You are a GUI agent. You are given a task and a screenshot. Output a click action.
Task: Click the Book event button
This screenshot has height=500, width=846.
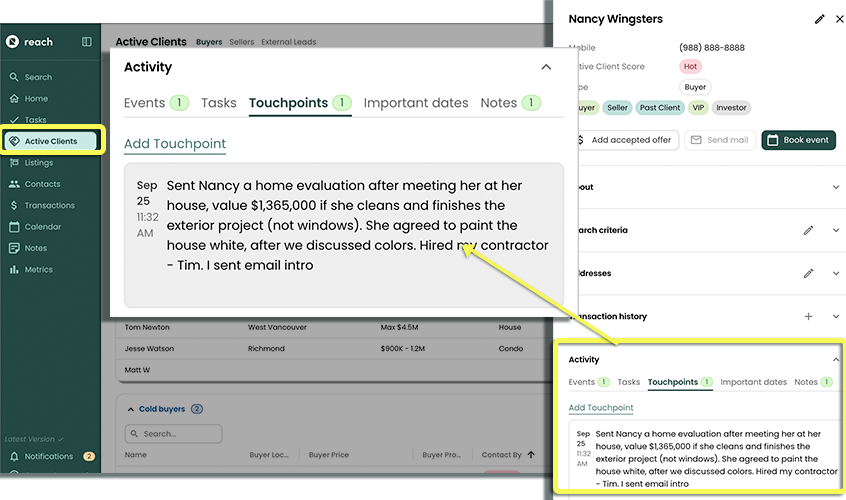pos(798,140)
